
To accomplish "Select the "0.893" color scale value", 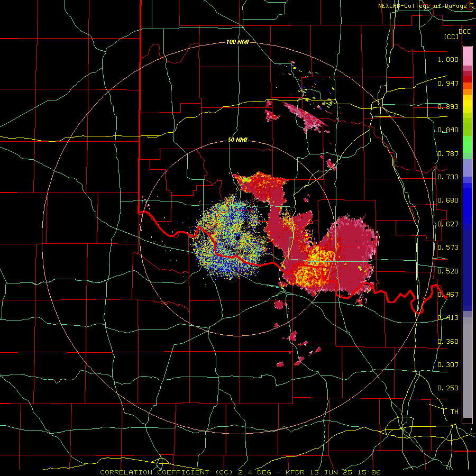I will tap(448, 106).
